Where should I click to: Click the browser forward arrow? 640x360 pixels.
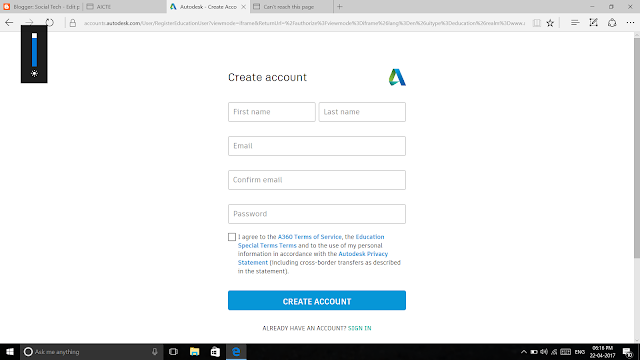click(29, 23)
